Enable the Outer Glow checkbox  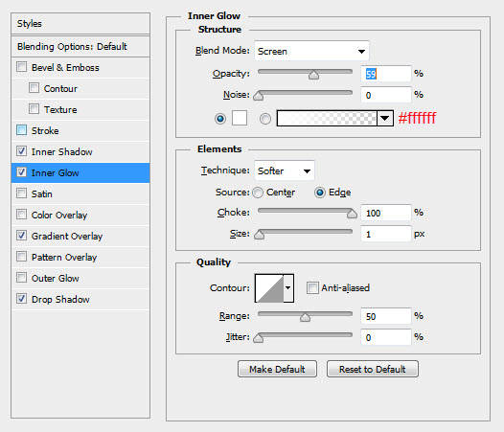[x=21, y=278]
